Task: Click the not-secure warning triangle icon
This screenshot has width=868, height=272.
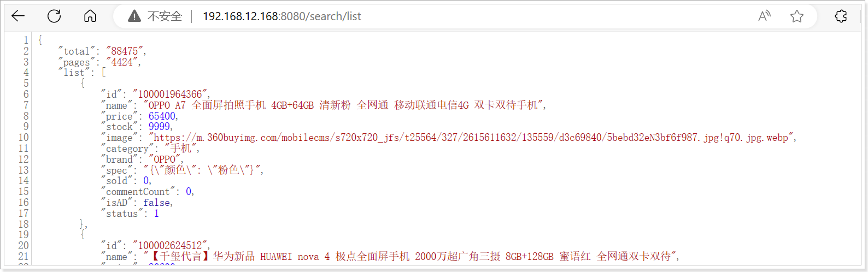Action: (x=134, y=16)
